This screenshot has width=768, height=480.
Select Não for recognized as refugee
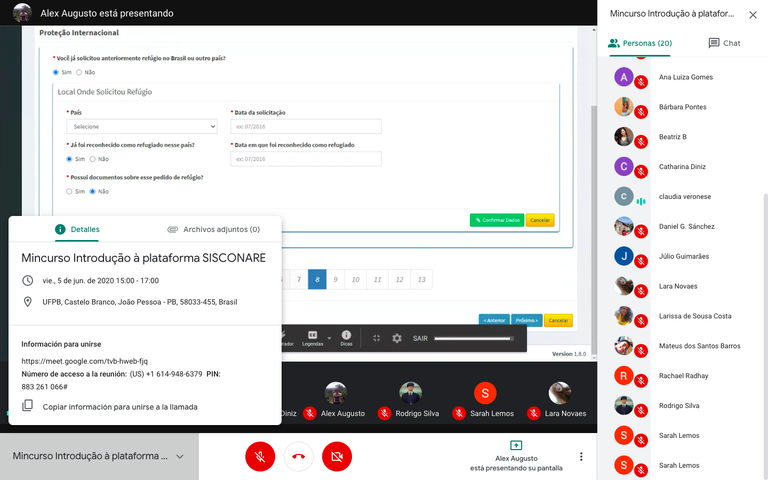(92, 159)
